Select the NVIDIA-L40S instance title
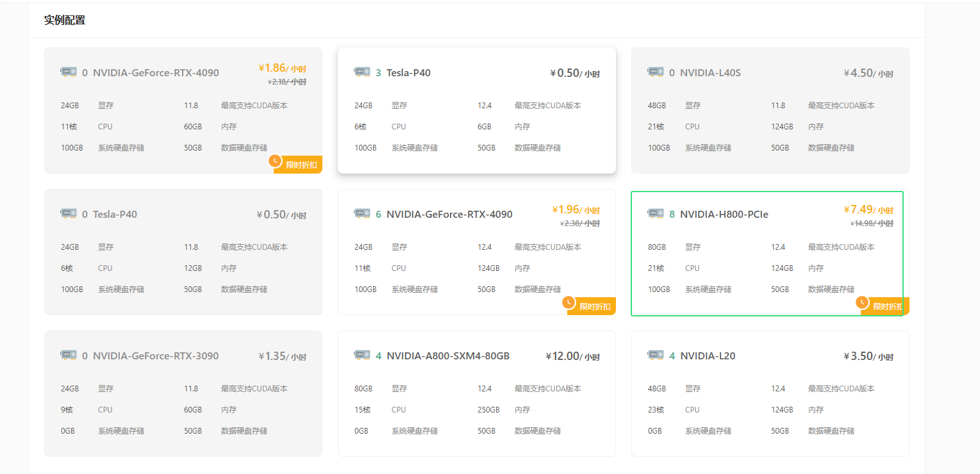This screenshot has width=980, height=474. click(710, 73)
